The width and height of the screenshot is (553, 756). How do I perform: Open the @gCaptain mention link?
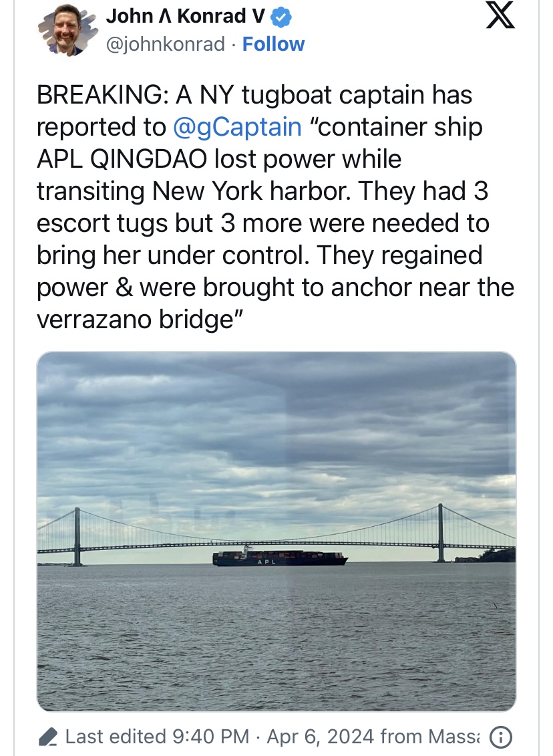click(x=236, y=127)
